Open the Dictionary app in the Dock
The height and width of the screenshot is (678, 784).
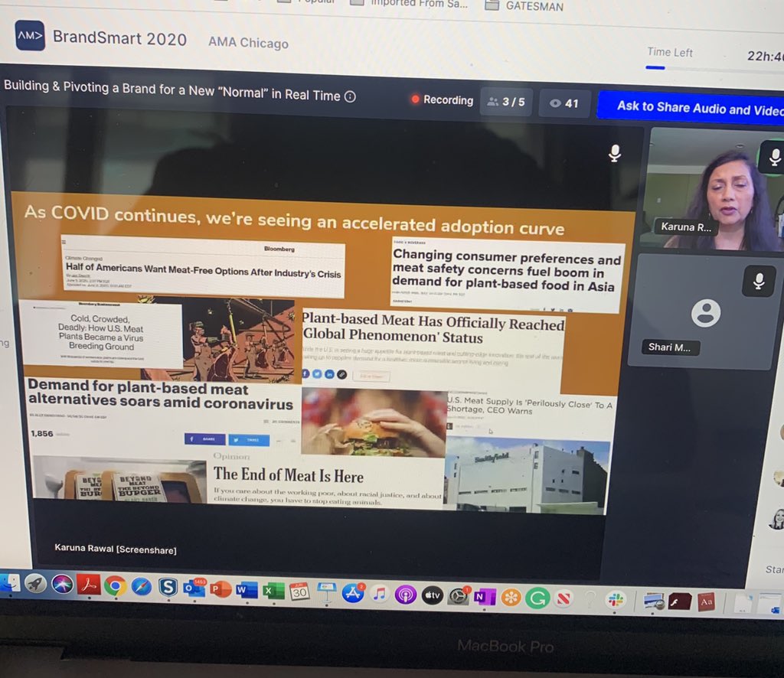706,602
